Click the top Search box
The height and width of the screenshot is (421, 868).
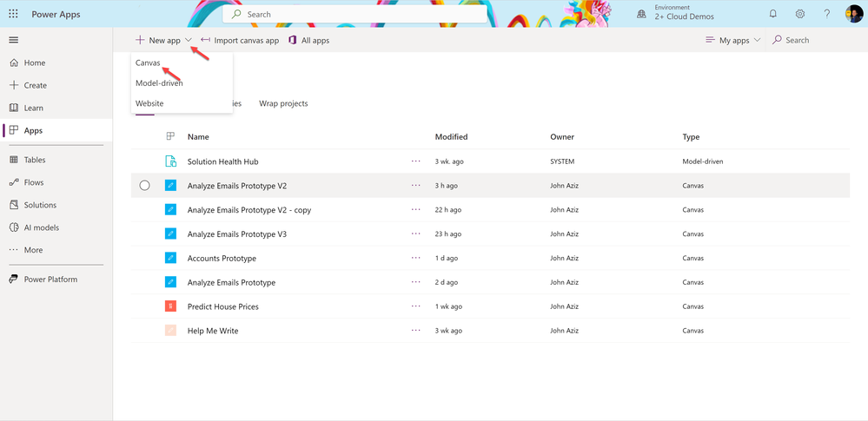tap(354, 15)
